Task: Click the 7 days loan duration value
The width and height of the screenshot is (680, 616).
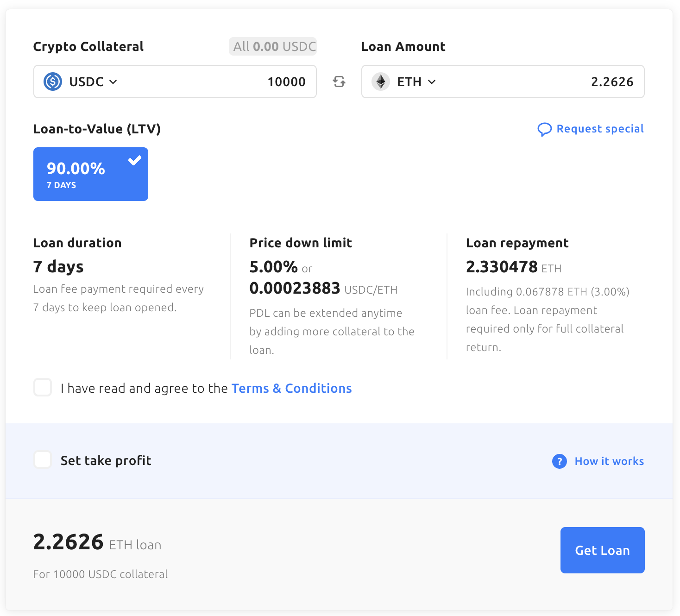Action: coord(58,267)
